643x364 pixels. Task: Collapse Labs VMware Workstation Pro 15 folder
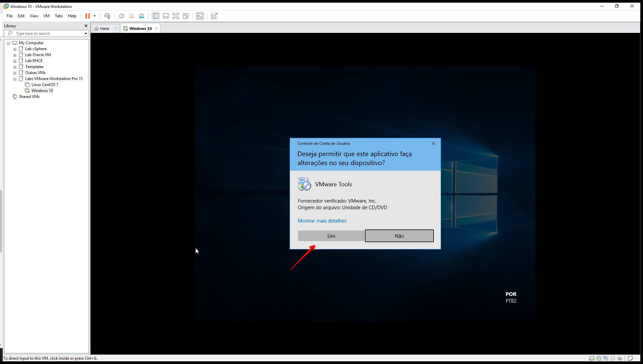coord(15,79)
